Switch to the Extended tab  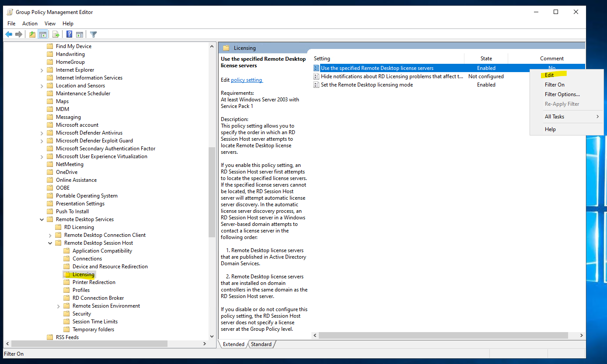tap(234, 344)
